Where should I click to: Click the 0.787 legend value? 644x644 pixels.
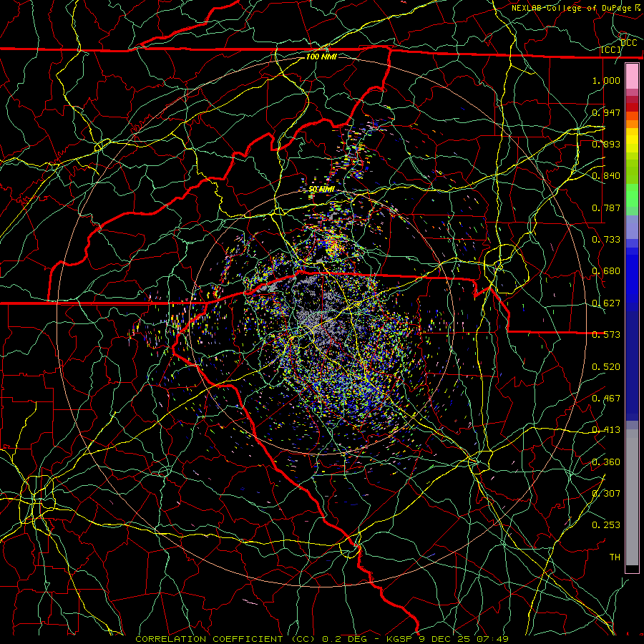coord(606,208)
